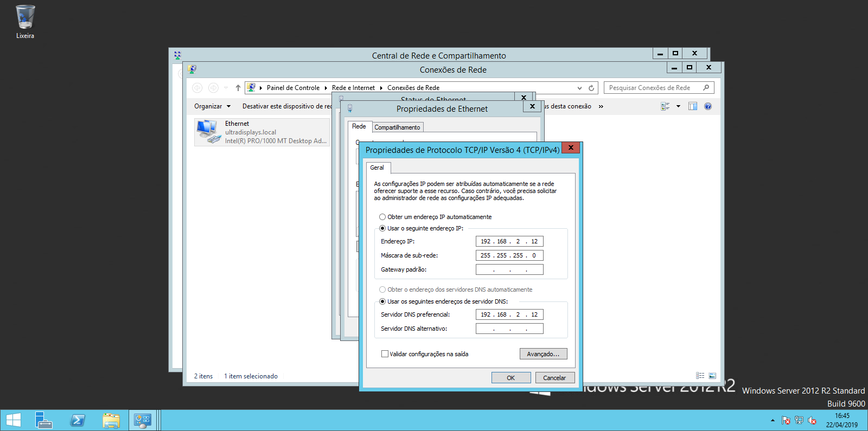868x431 pixels.
Task: Enable Validar configurações na saída checkbox
Action: coord(385,354)
